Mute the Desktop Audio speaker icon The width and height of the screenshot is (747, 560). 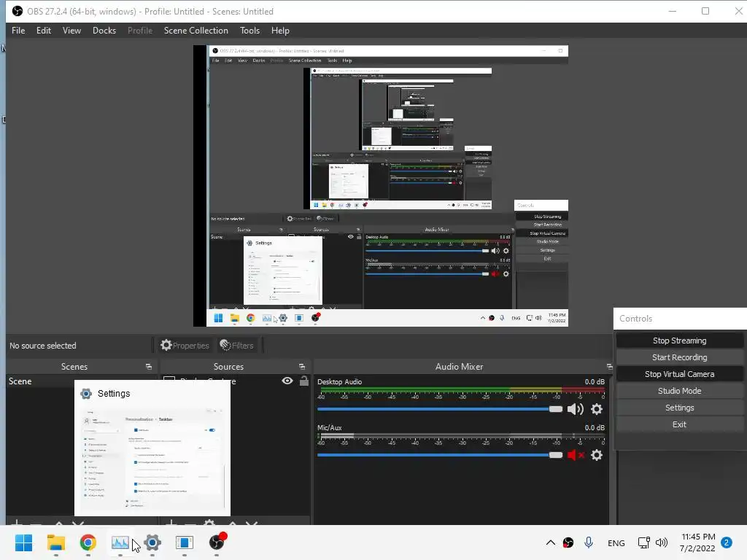point(575,409)
